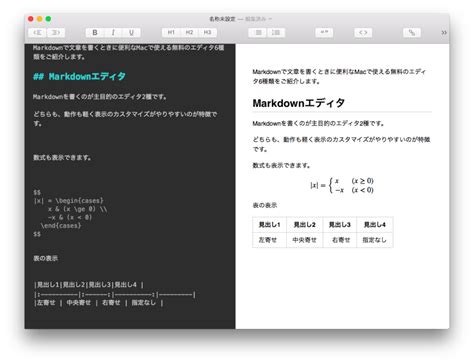474x364 pixels.
Task: Click the '## Markdownエディタ' heading in the editor
Action: [79, 76]
